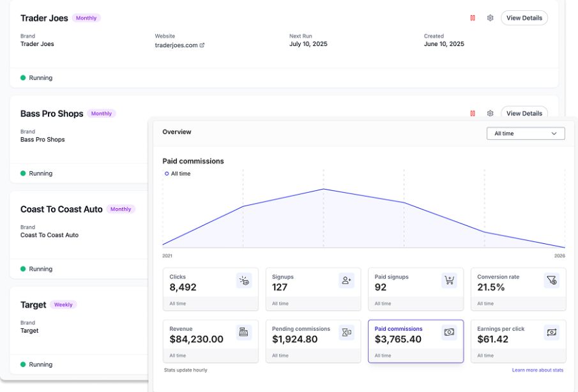Pause the Bass Pro Shops monitor

[x=473, y=114]
